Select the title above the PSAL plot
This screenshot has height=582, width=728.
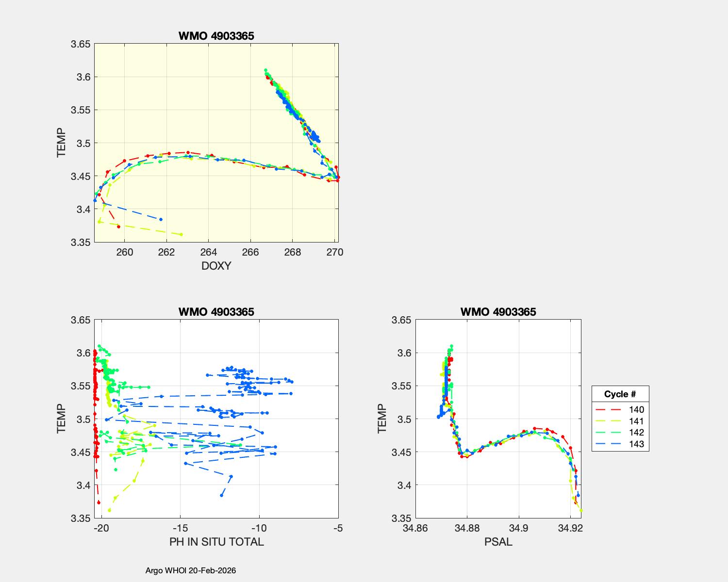tap(498, 312)
